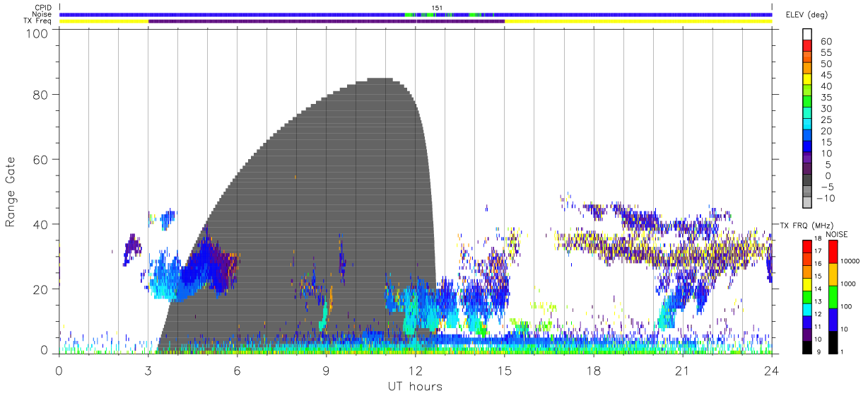Screen dimensions: 868x401
Task: Click the CPID value '151'
Action: click(437, 8)
